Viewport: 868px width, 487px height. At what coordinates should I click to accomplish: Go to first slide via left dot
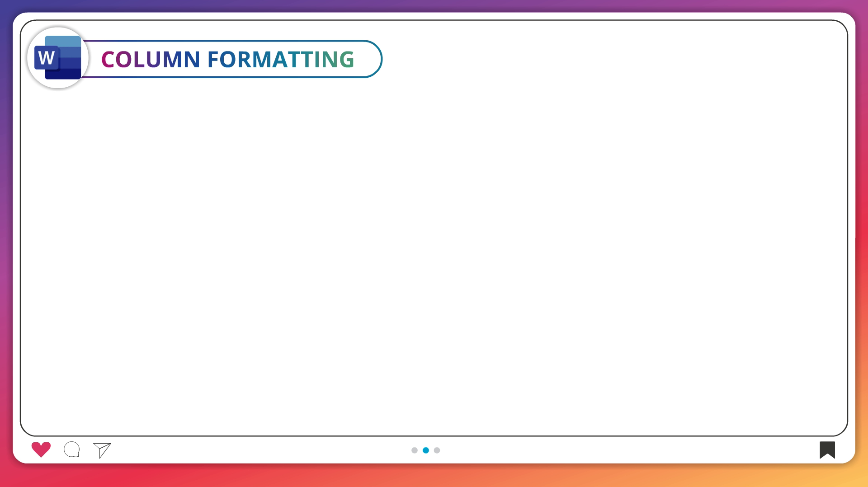point(414,450)
